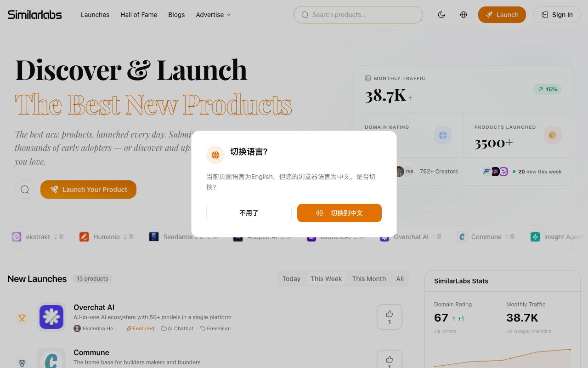Image resolution: width=588 pixels, height=368 pixels.
Task: Open the Commune title link
Action: [91, 352]
